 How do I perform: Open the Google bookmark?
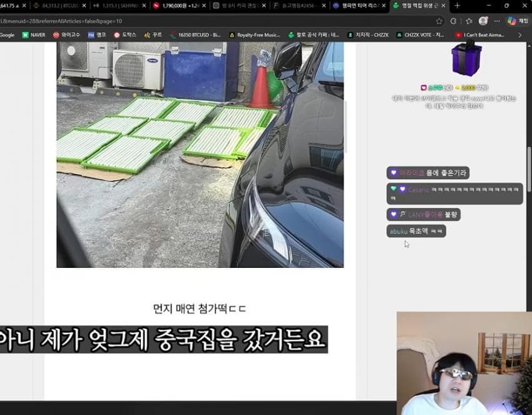(7, 35)
